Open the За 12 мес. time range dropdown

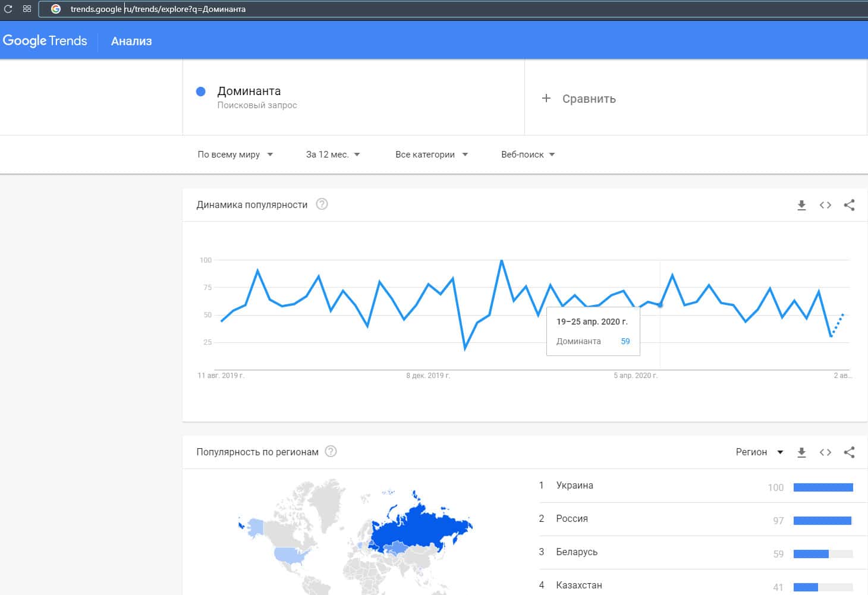coord(333,155)
